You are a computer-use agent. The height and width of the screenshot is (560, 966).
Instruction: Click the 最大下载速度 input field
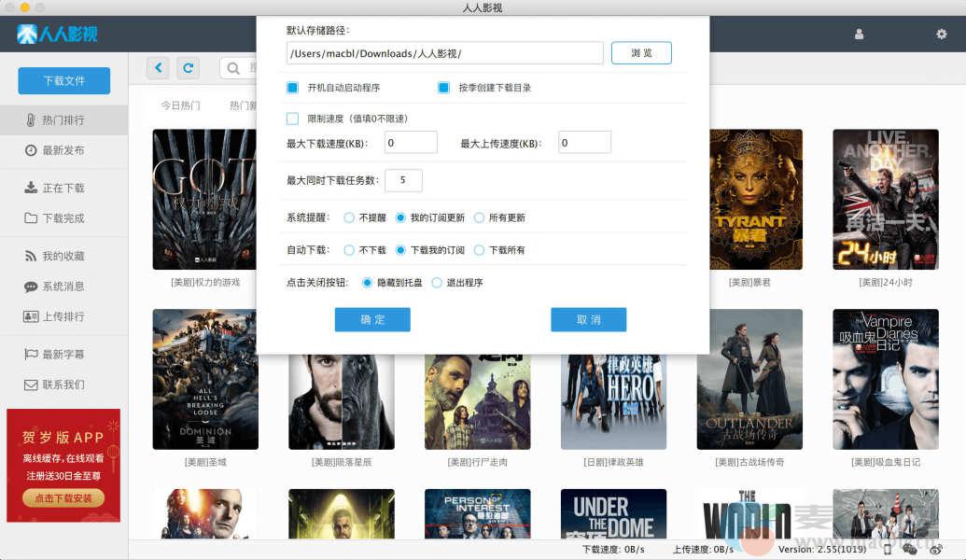pyautogui.click(x=411, y=143)
